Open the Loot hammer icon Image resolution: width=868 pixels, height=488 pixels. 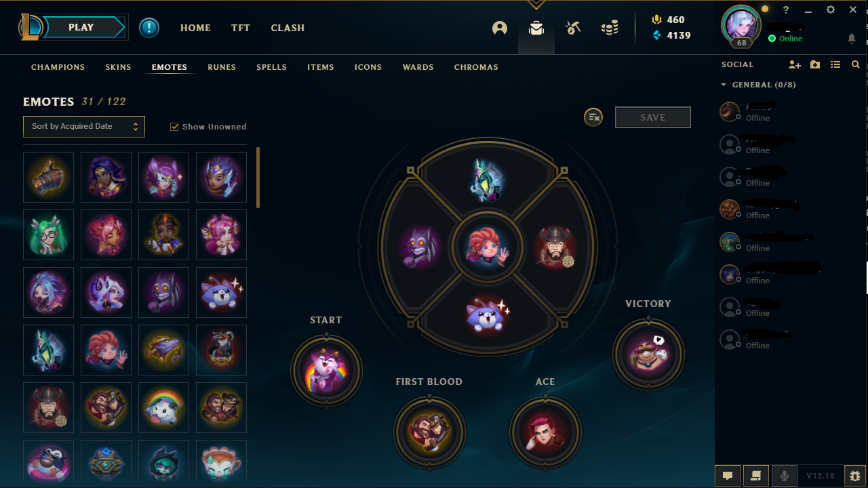(573, 28)
